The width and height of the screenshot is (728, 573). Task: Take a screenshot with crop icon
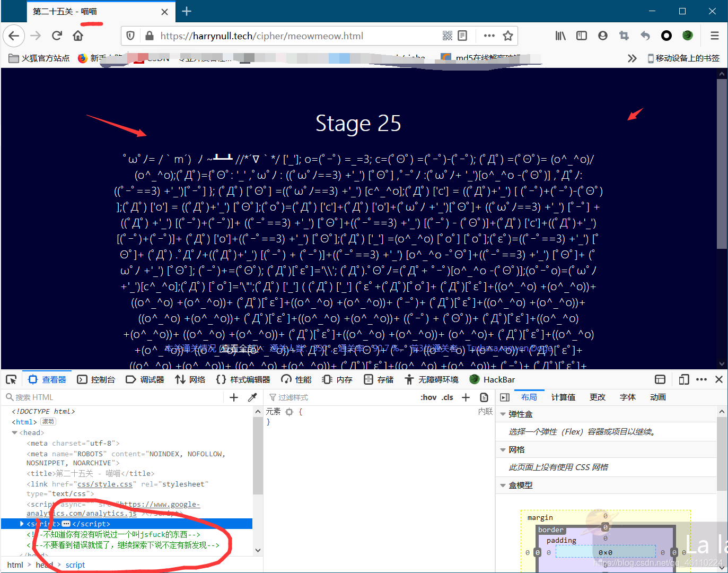(624, 36)
